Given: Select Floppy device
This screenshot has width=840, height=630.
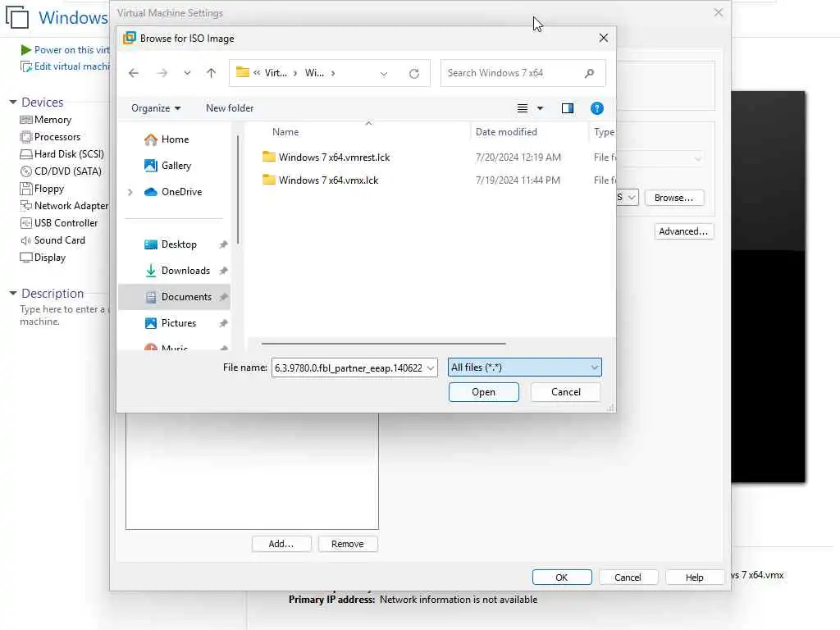Looking at the screenshot, I should [x=43, y=189].
